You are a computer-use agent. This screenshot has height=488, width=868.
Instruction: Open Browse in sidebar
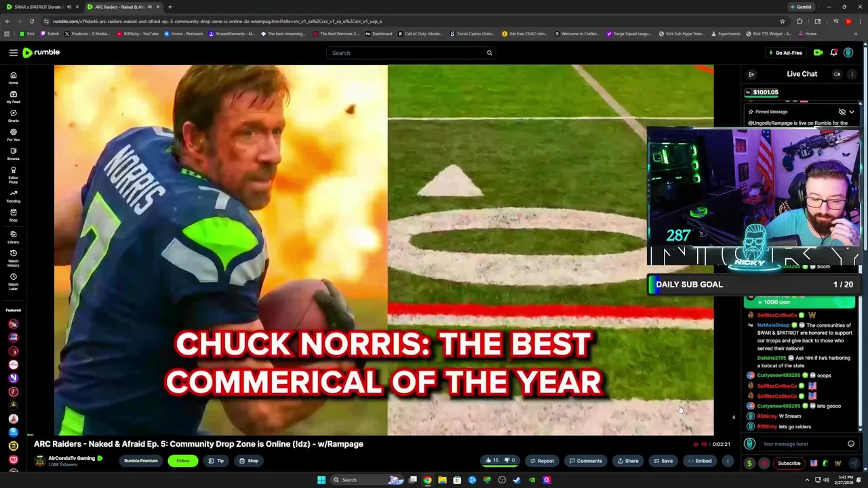point(13,154)
